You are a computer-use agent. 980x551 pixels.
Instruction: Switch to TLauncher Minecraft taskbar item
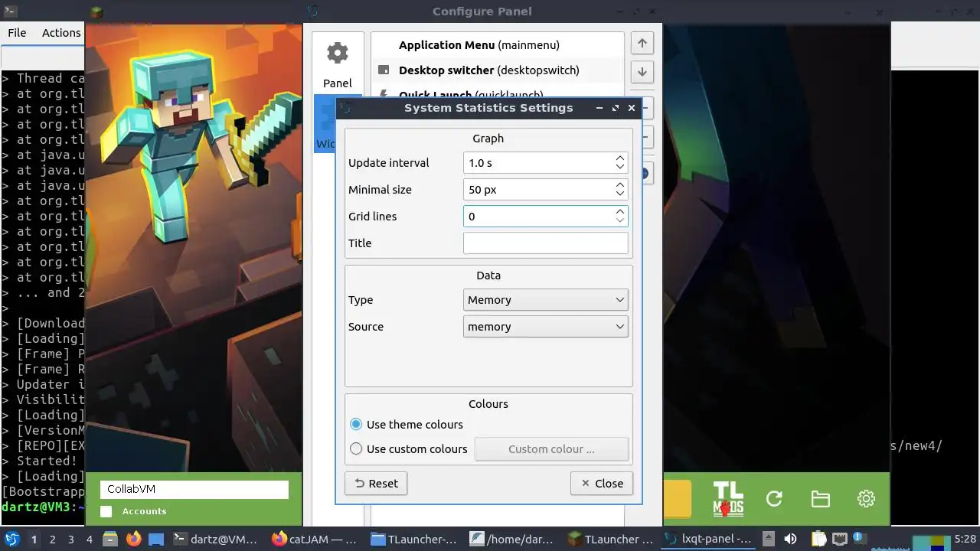point(611,540)
